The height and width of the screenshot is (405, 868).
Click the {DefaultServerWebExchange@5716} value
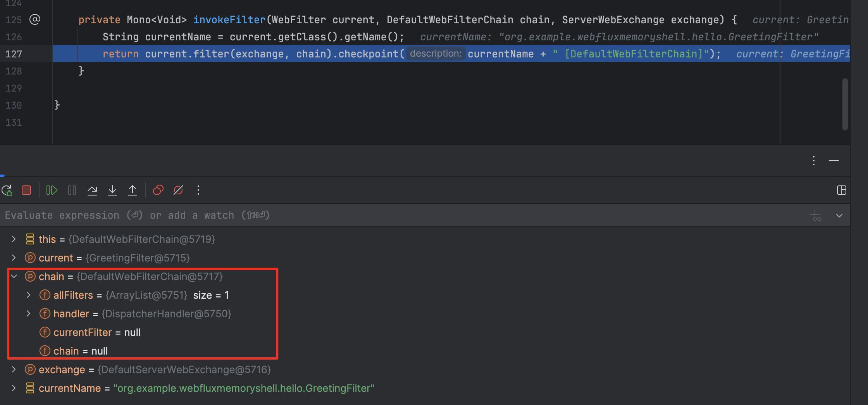click(x=184, y=370)
